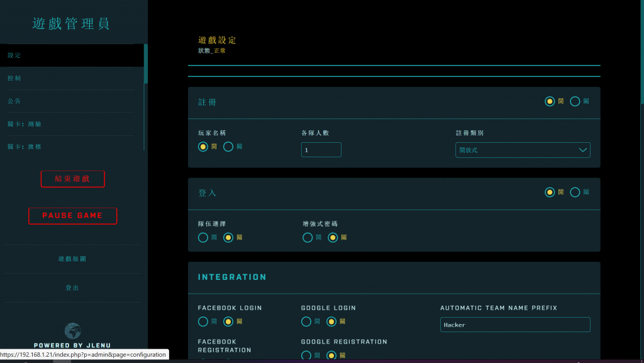Open 公告 in the sidebar

14,101
